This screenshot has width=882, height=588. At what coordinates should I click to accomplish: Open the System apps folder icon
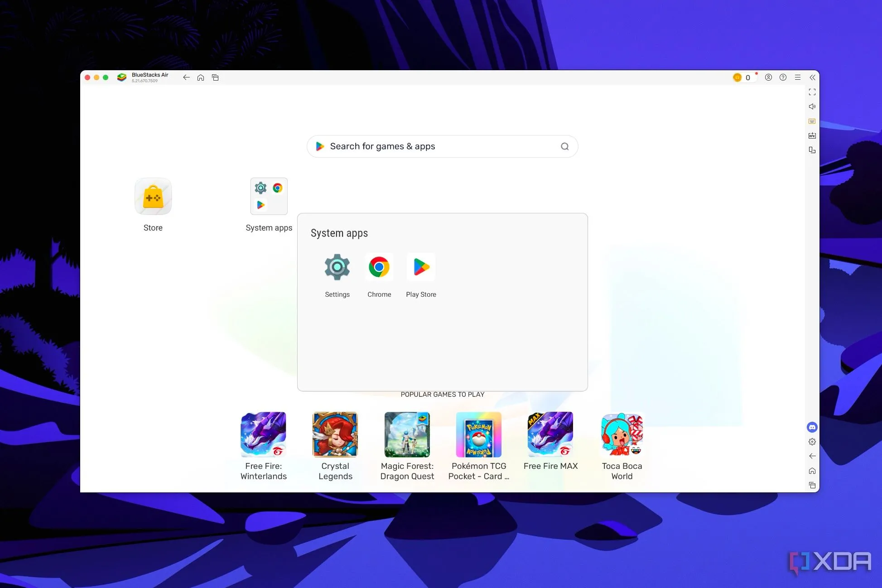(x=269, y=196)
